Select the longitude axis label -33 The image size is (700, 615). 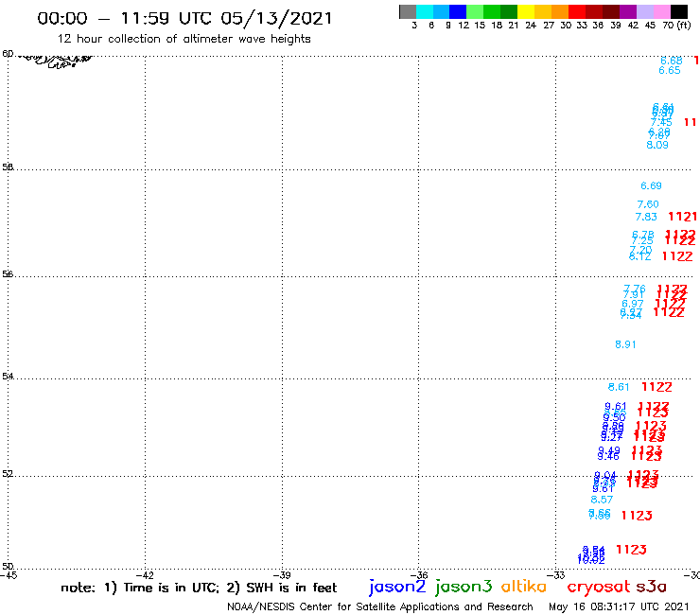(556, 575)
